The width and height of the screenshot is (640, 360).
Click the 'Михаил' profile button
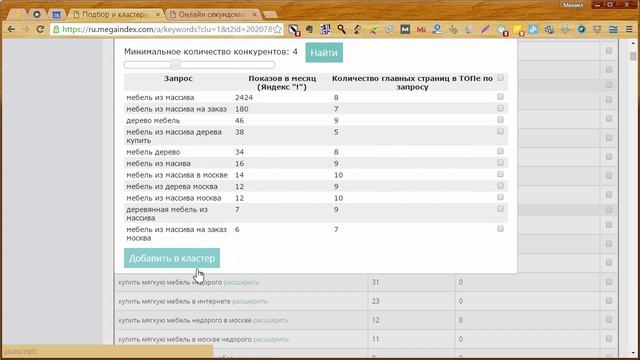(573, 5)
